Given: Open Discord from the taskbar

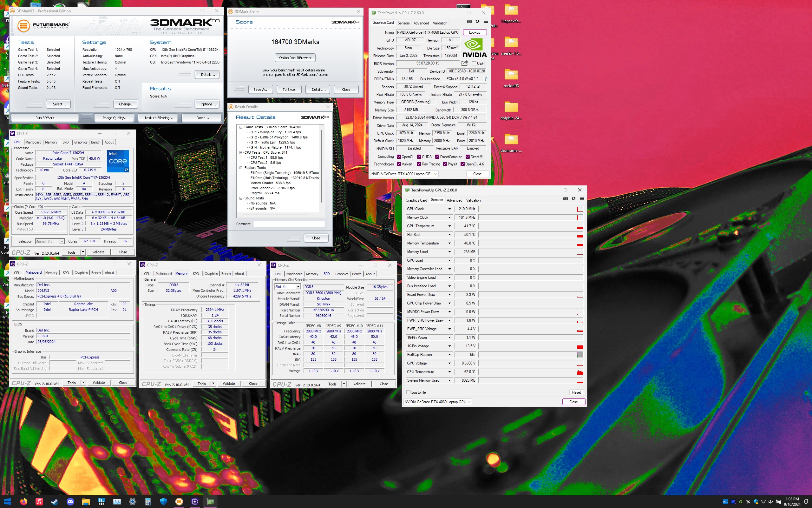Looking at the screenshot, I should click(70, 502).
